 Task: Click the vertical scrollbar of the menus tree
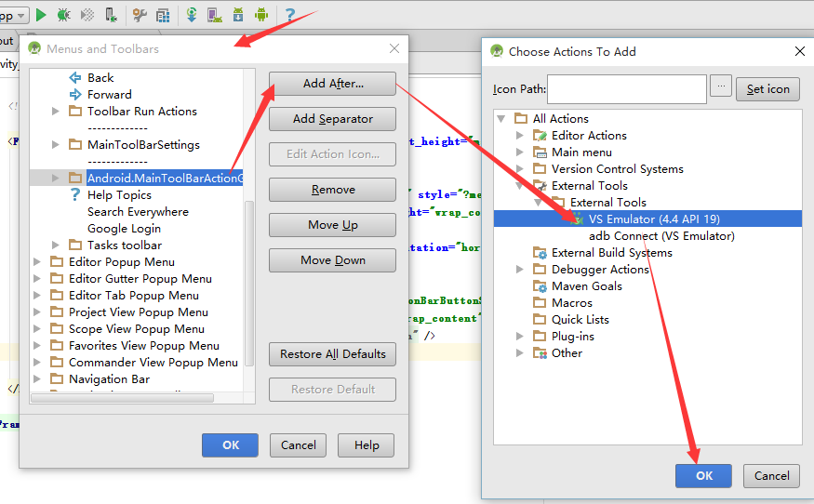(x=249, y=283)
